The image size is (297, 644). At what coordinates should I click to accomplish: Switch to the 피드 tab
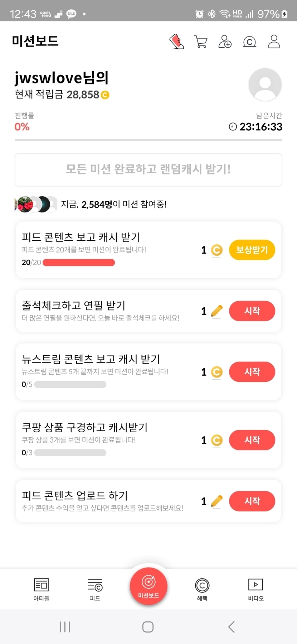coord(95,589)
